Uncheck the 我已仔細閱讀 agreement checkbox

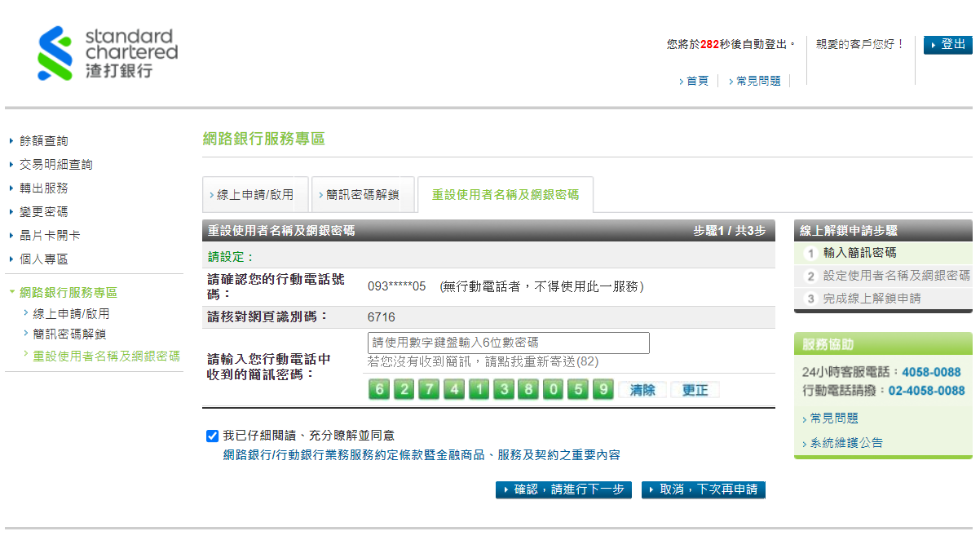tap(213, 436)
